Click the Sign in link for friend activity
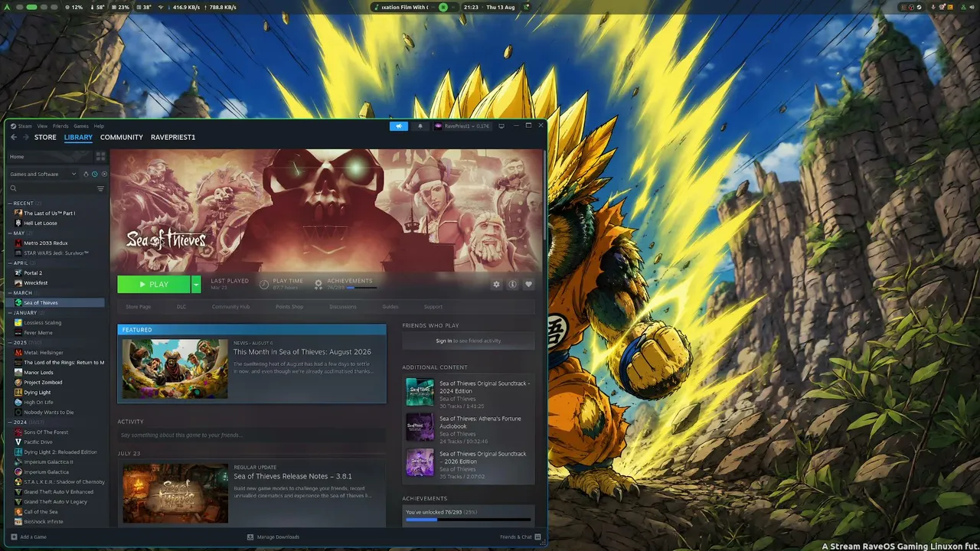980x551 pixels. [x=444, y=341]
